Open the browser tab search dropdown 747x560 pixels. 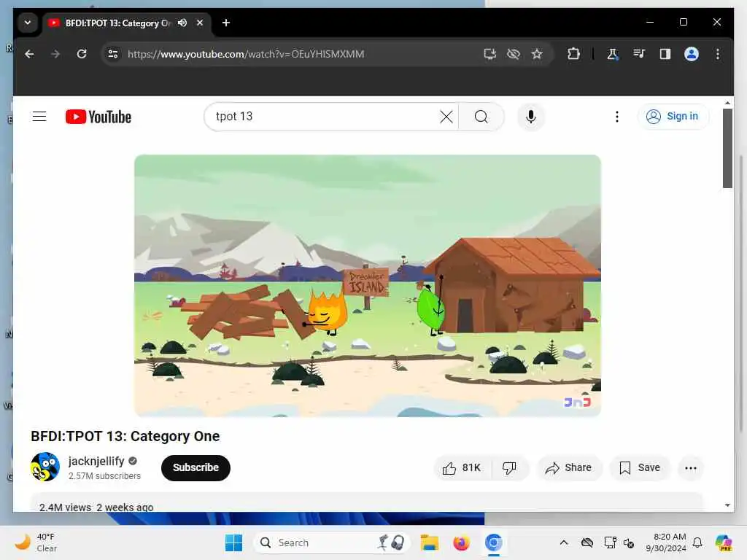tap(28, 23)
